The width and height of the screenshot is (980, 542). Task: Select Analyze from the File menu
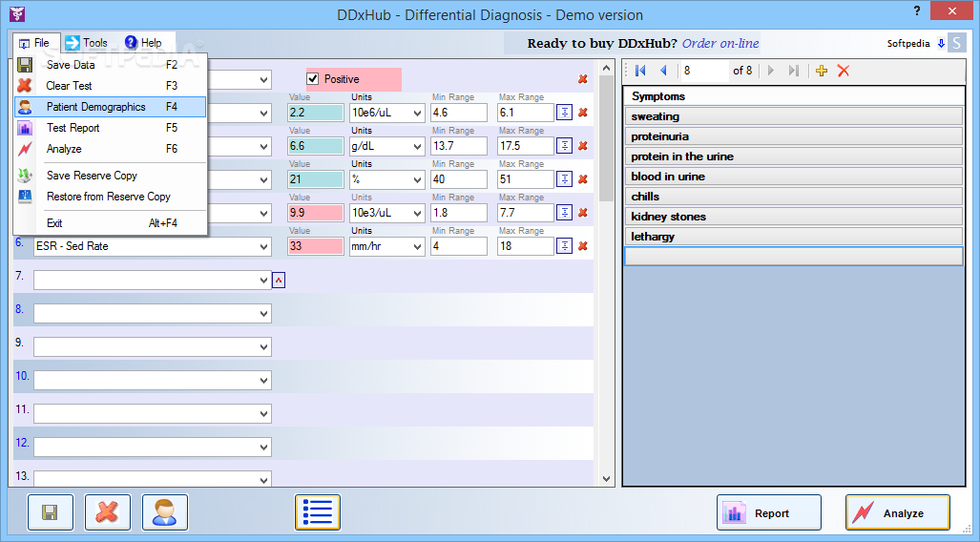(x=111, y=149)
